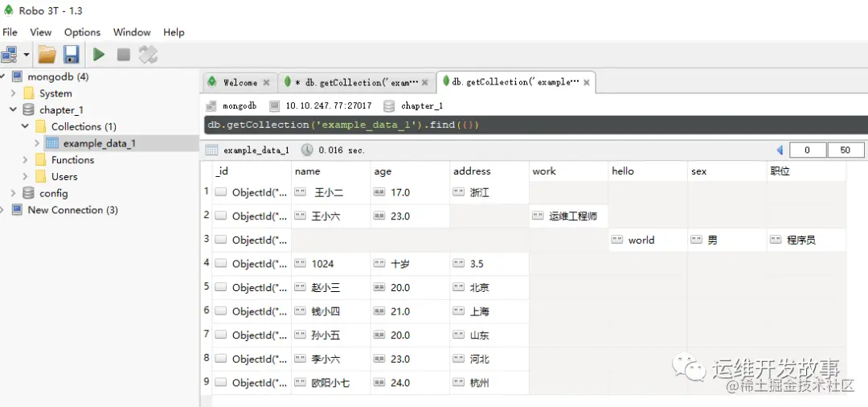Open the View menu

point(41,32)
